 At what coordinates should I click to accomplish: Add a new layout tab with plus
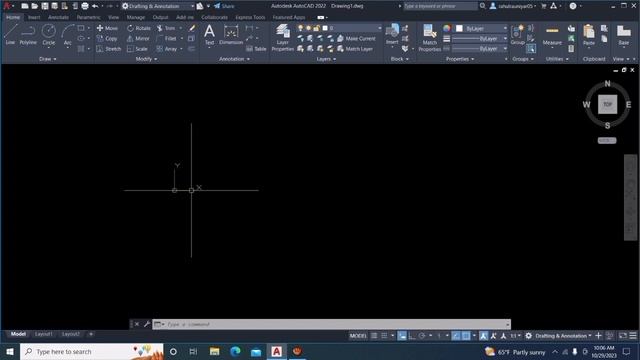point(91,334)
